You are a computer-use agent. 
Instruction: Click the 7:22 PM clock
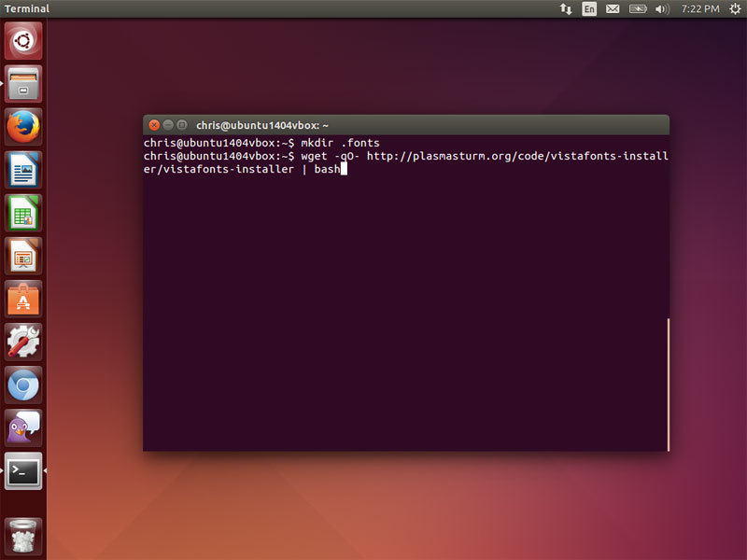point(700,8)
